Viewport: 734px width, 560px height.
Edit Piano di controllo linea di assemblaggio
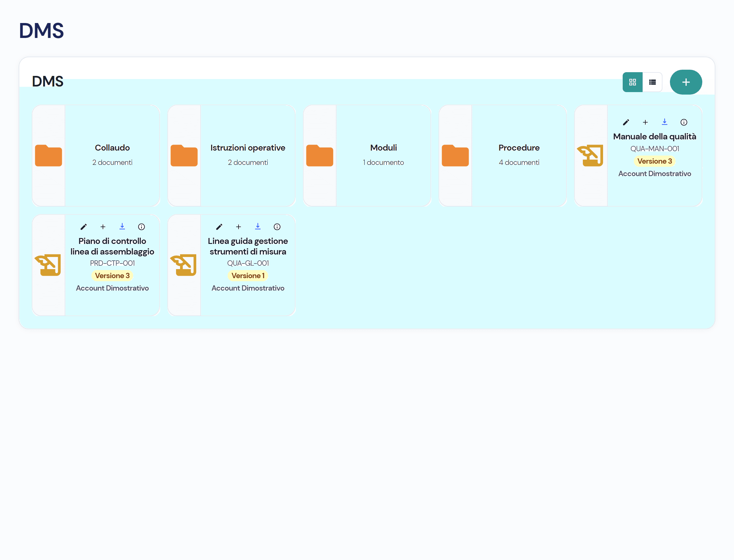[84, 227]
